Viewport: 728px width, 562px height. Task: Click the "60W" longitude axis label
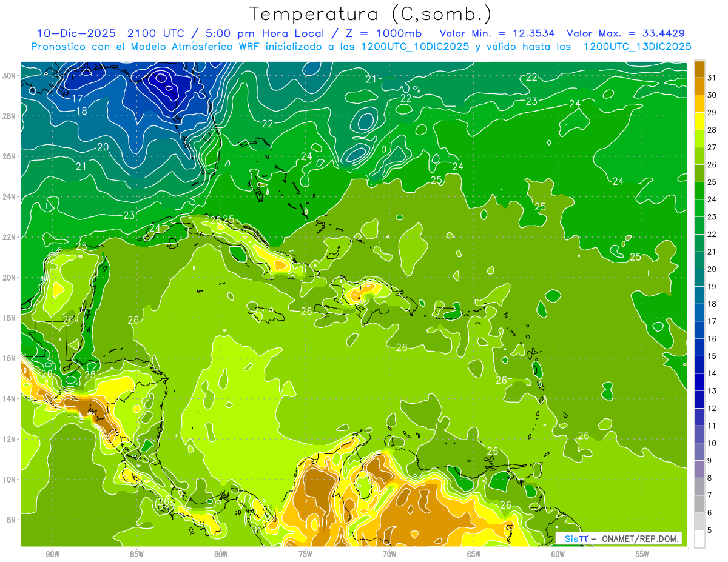tap(558, 554)
